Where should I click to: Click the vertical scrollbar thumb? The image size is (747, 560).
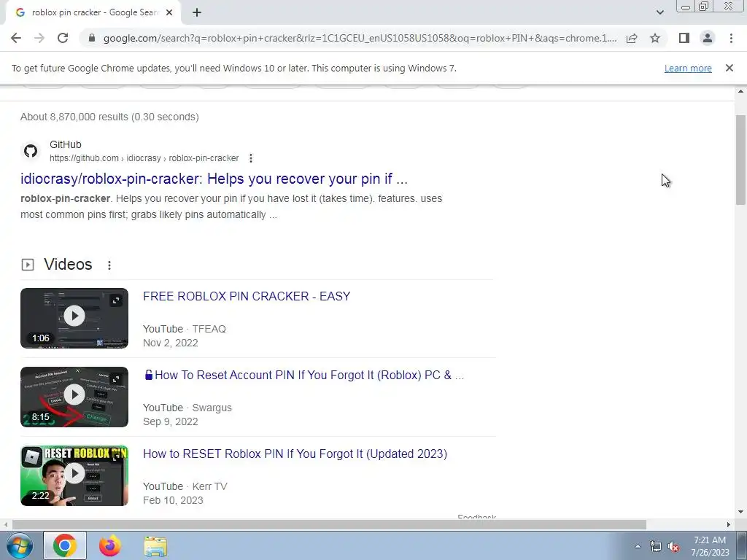tap(740, 160)
